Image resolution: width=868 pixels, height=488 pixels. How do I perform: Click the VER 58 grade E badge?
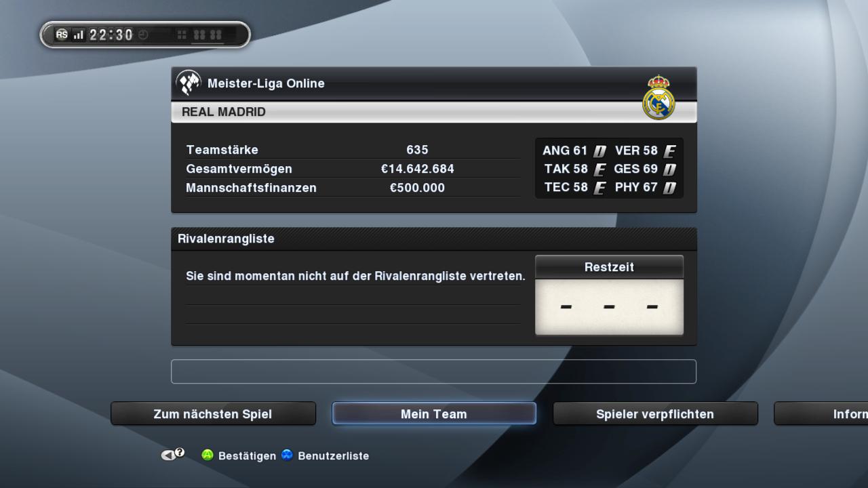click(x=670, y=151)
